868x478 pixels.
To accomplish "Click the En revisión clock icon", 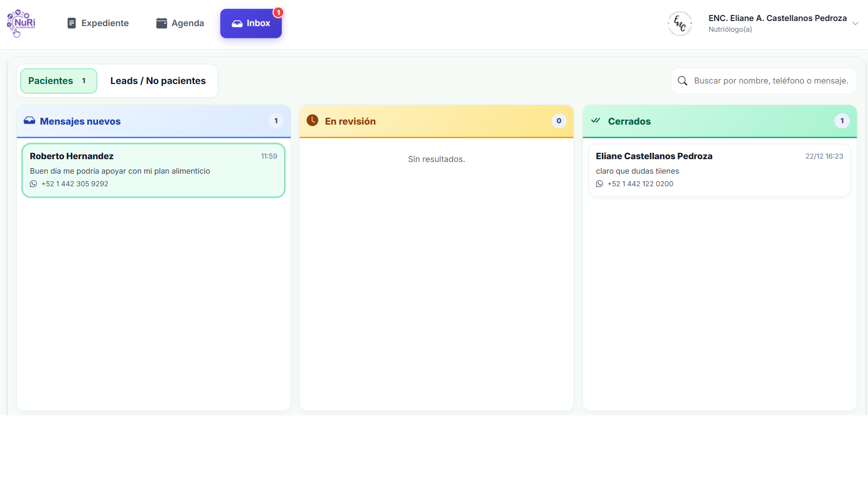I will (x=312, y=120).
